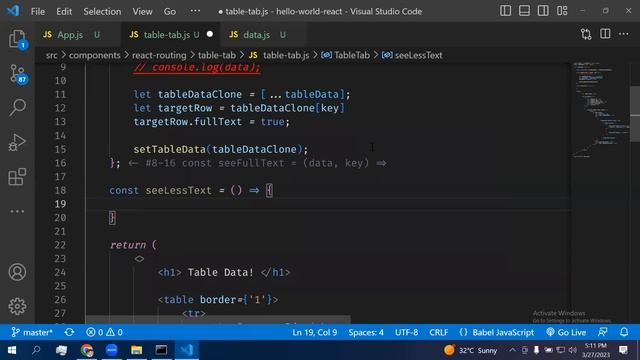
Task: Click master branch in status bar
Action: [32, 332]
